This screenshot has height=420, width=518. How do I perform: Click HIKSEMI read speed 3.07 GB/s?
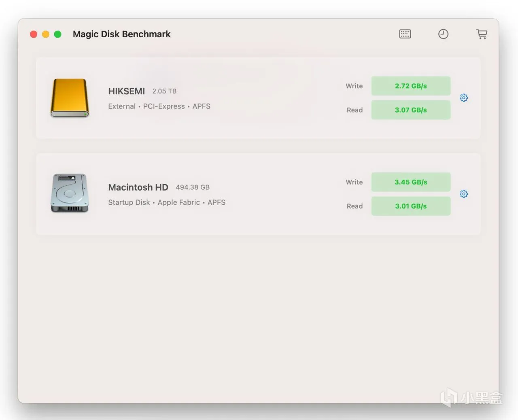pos(411,110)
